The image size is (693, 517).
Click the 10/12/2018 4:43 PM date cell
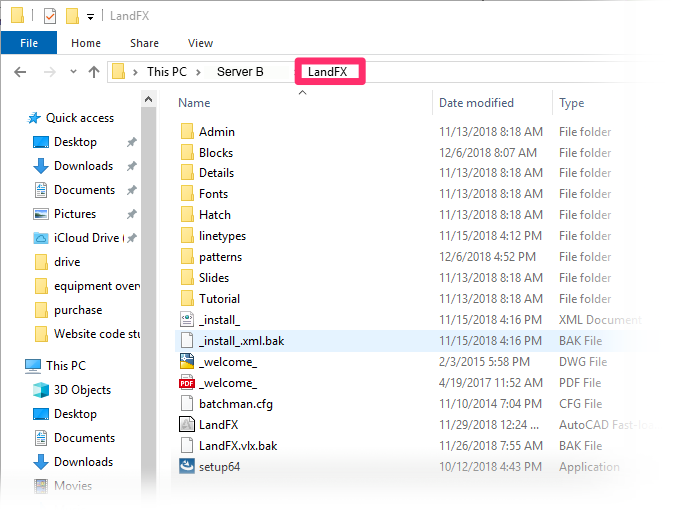[490, 466]
